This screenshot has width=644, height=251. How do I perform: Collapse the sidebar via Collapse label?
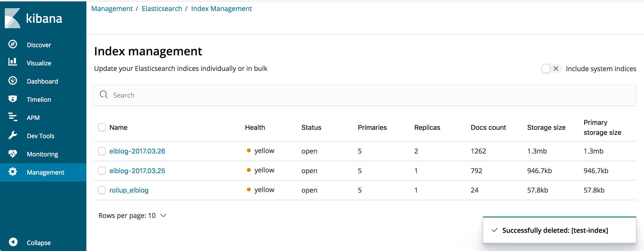click(39, 243)
